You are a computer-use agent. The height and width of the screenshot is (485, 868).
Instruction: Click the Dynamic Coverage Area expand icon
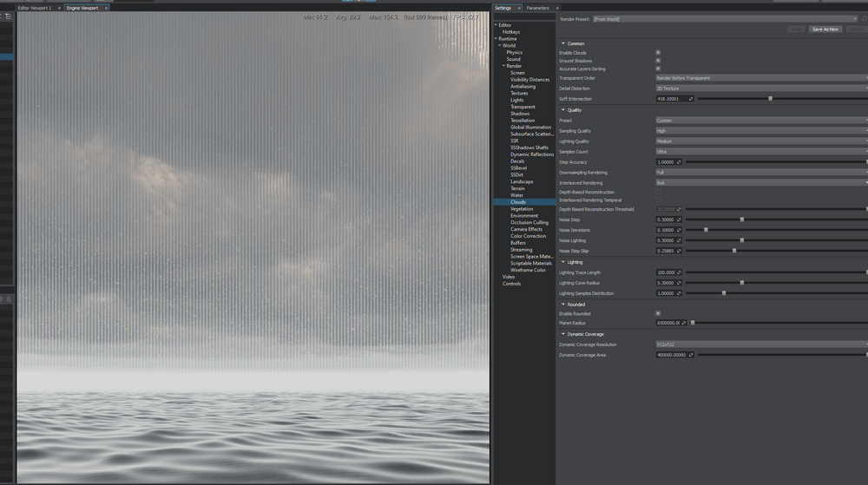tap(691, 355)
